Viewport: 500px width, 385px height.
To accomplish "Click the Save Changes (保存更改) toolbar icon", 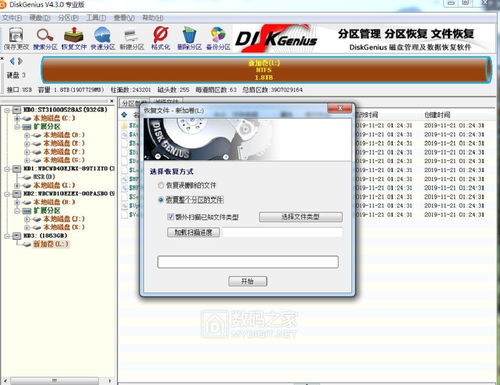I will click(x=16, y=38).
